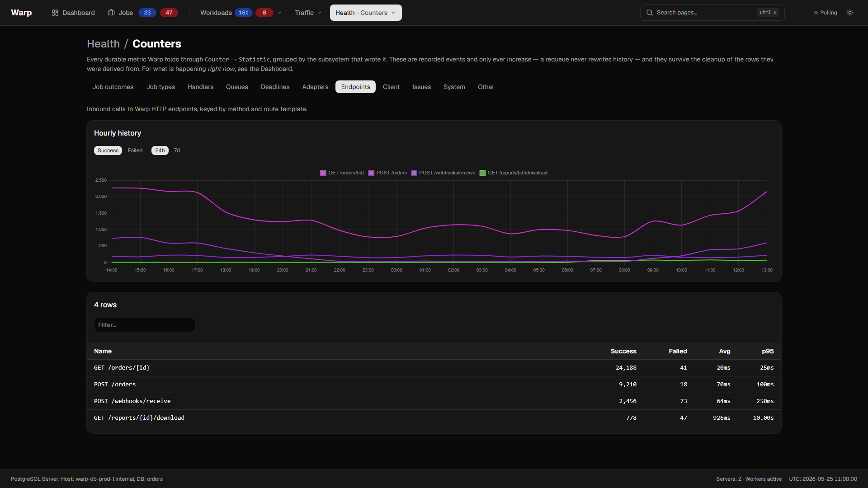The height and width of the screenshot is (488, 868).
Task: Select the 7d time range
Action: pos(177,150)
